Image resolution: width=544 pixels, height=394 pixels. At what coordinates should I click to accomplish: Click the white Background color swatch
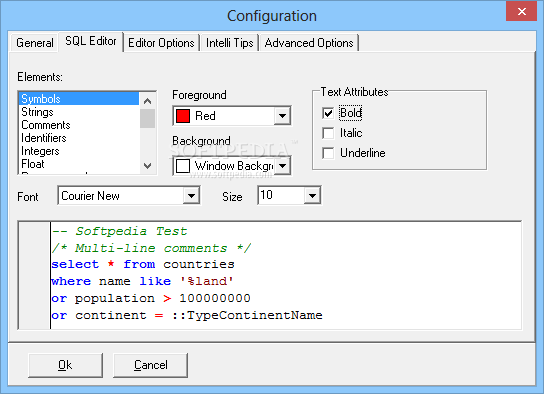[x=183, y=166]
